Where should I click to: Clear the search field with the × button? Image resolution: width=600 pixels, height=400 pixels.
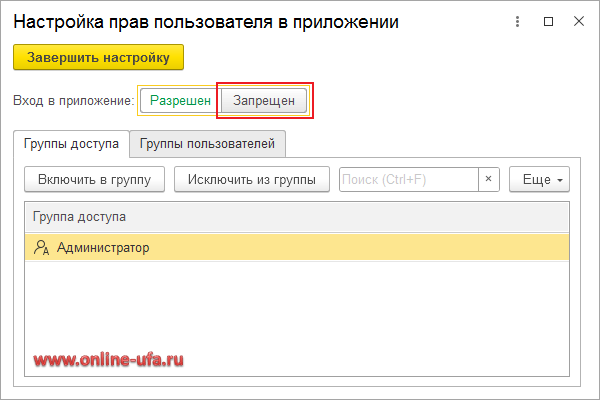[x=488, y=180]
